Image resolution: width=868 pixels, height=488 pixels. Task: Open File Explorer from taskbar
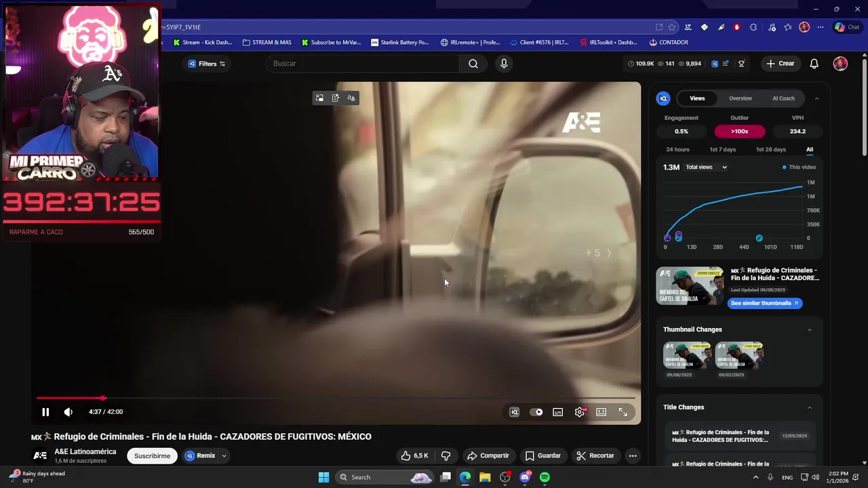point(485,477)
